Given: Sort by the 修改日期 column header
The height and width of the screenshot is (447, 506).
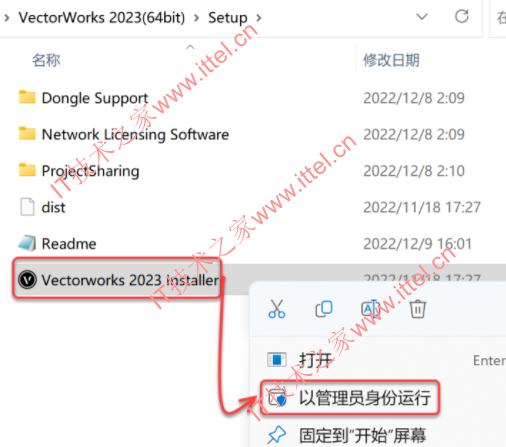Looking at the screenshot, I should pos(391,60).
